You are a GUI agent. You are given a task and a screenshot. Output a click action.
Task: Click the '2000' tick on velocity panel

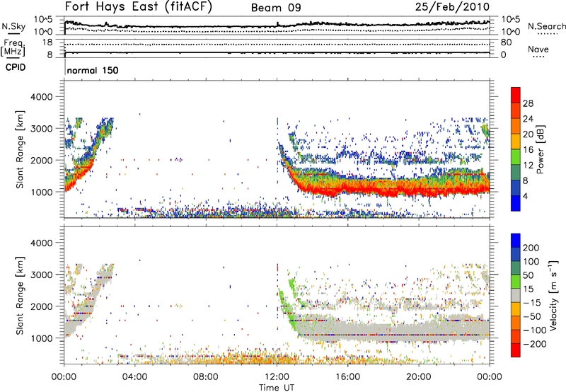41,306
